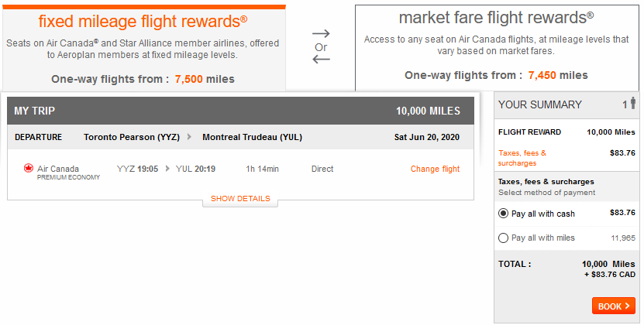The image size is (644, 325).
Task: Click the MY TRIP header bar
Action: click(240, 111)
